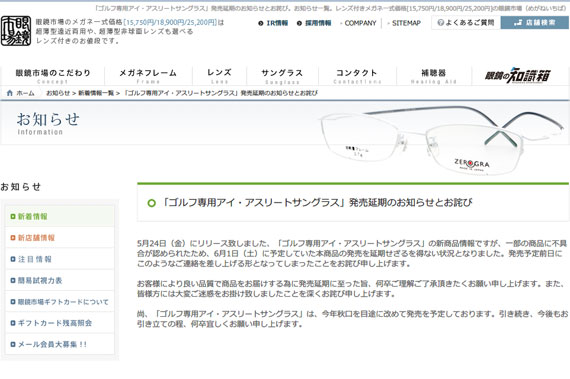Viewport: 570px width, 379px height.
Task: Open サングラス Sunglass menu
Action: [x=282, y=76]
